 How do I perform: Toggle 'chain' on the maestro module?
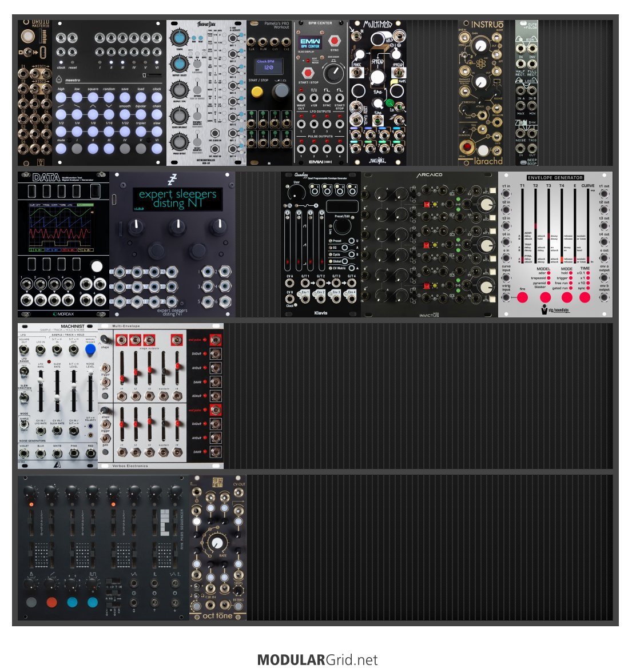click(157, 114)
